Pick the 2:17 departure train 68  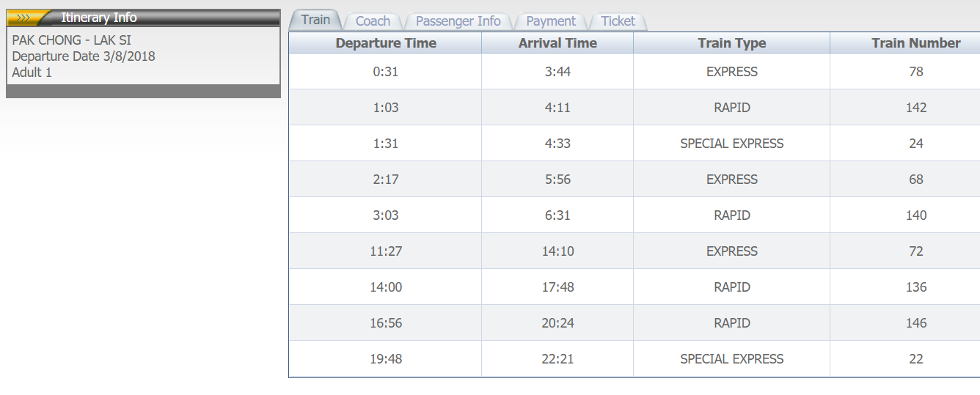point(635,180)
